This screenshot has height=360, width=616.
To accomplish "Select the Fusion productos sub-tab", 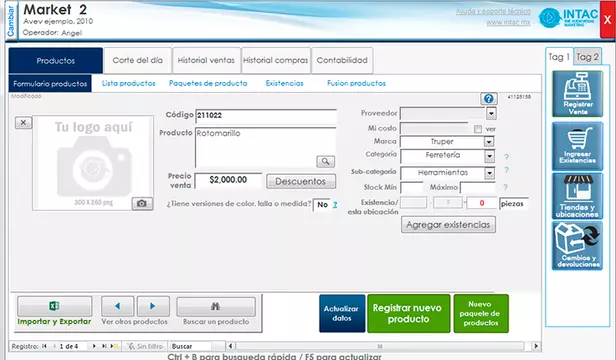I will point(356,83).
